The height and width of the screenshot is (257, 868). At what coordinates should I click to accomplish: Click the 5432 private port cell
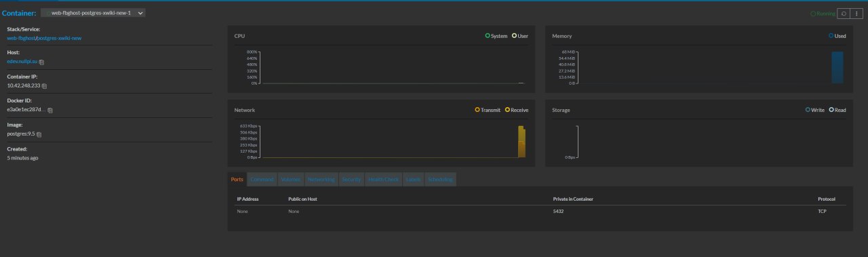pyautogui.click(x=558, y=212)
